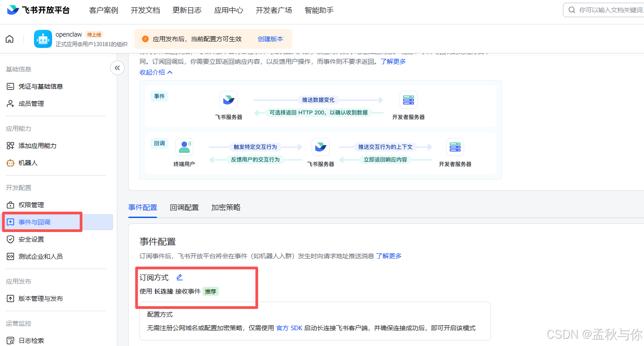Image resolution: width=644 pixels, height=346 pixels.
Task: Select the 添加应用能力 icon
Action: click(x=10, y=145)
